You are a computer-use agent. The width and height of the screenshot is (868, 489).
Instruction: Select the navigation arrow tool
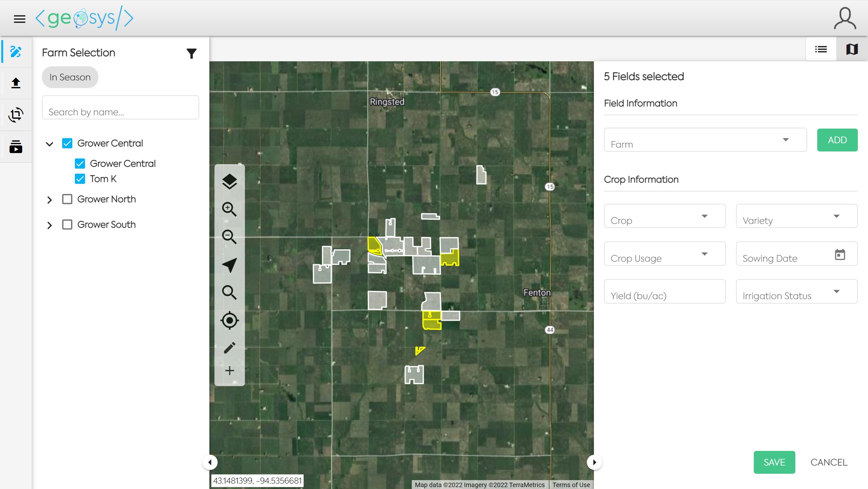(229, 265)
